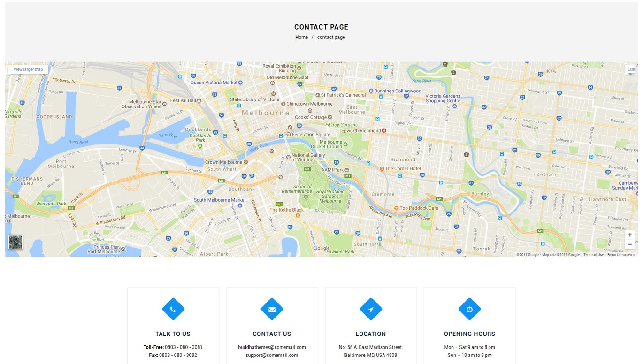Click the View larger map link
Image resolution: width=643 pixels, height=364 pixels.
pyautogui.click(x=28, y=69)
